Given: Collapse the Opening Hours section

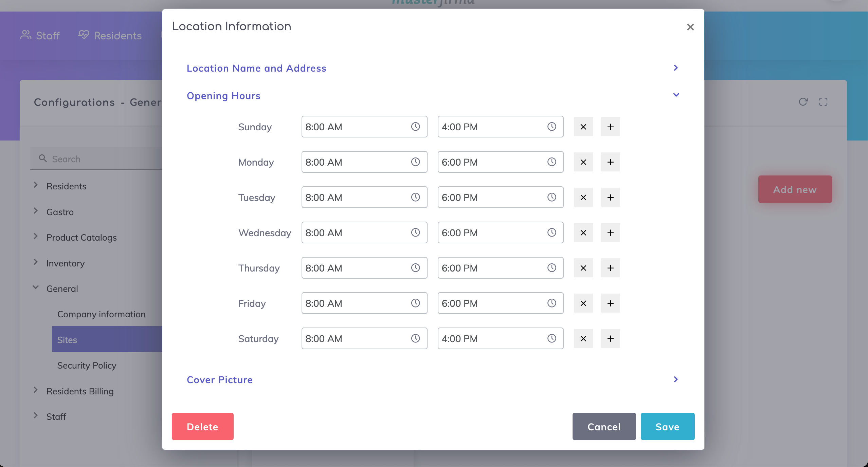Looking at the screenshot, I should [676, 95].
